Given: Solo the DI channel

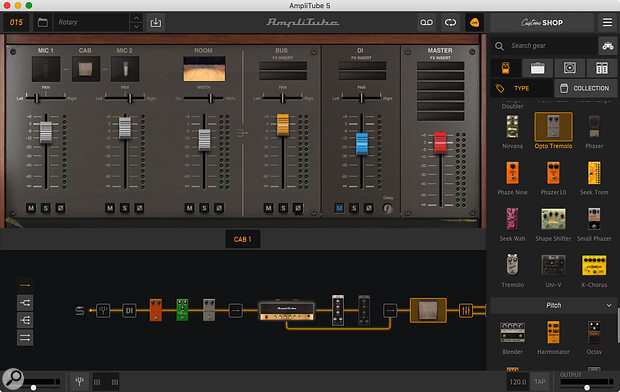Looking at the screenshot, I should (x=354, y=208).
